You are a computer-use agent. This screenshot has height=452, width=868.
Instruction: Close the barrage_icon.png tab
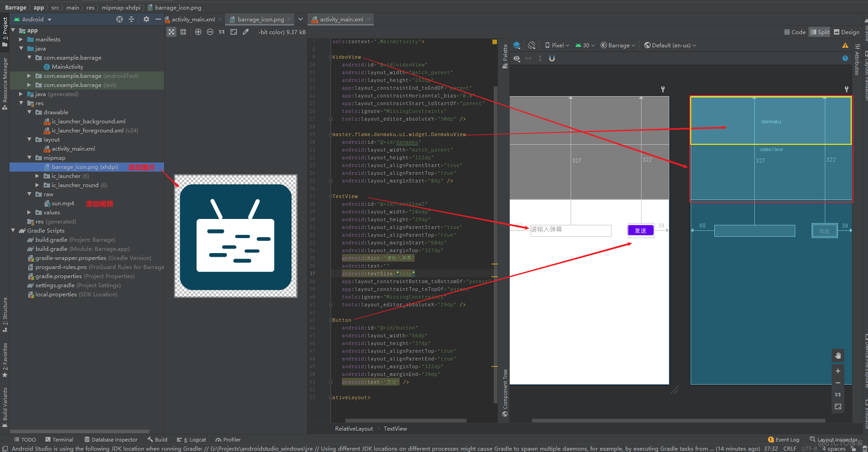[289, 19]
